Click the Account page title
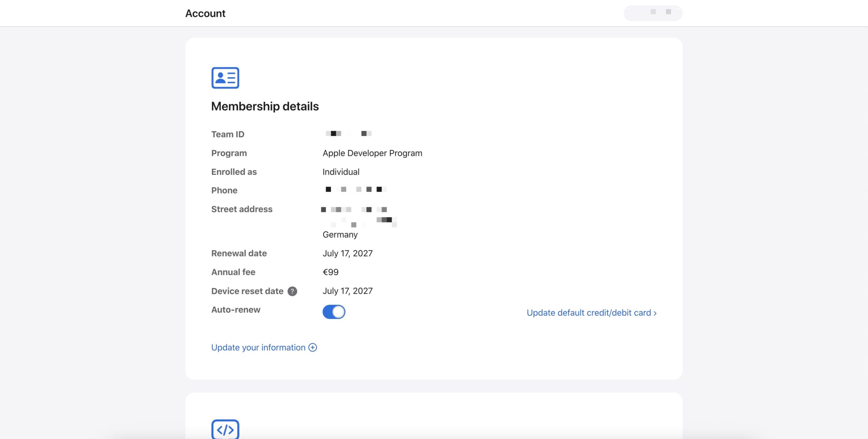 click(x=205, y=13)
